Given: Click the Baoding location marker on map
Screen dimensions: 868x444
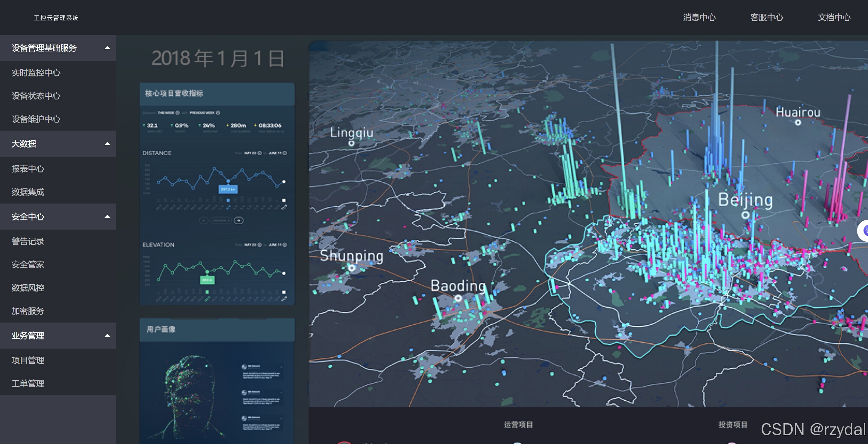Looking at the screenshot, I should click(458, 298).
